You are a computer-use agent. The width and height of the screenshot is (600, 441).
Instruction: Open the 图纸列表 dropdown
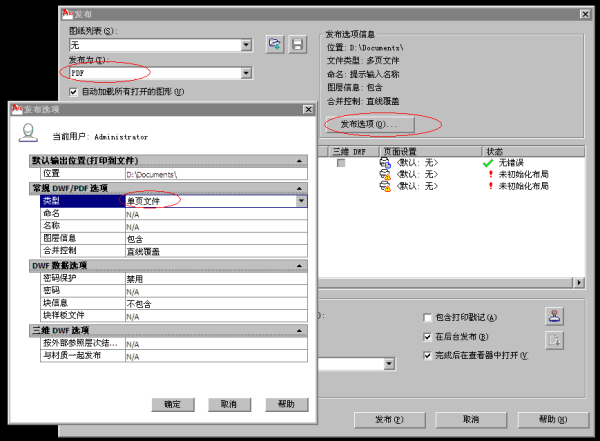245,45
